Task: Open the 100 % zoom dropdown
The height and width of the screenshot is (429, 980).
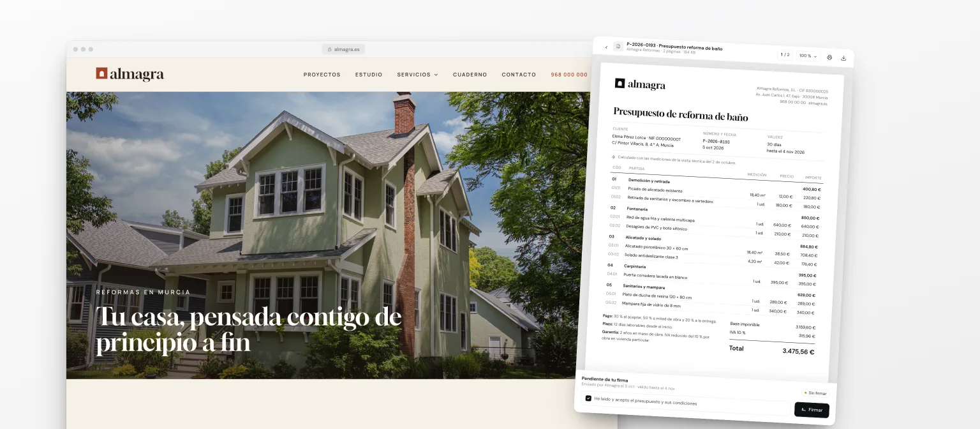Action: (808, 56)
